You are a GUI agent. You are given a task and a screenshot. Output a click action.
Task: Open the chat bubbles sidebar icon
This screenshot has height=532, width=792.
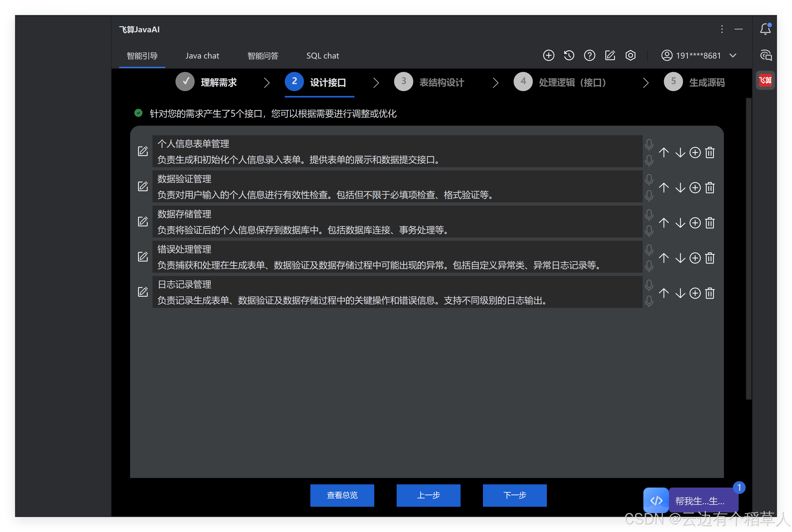(x=765, y=55)
